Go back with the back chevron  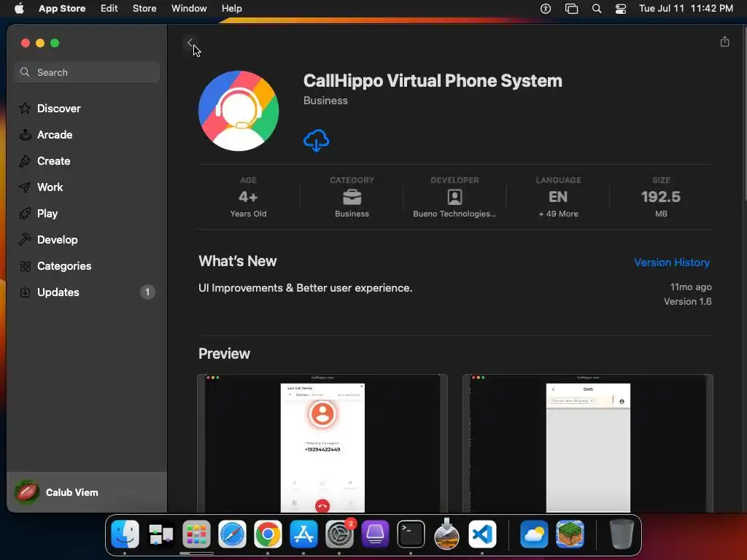click(190, 43)
